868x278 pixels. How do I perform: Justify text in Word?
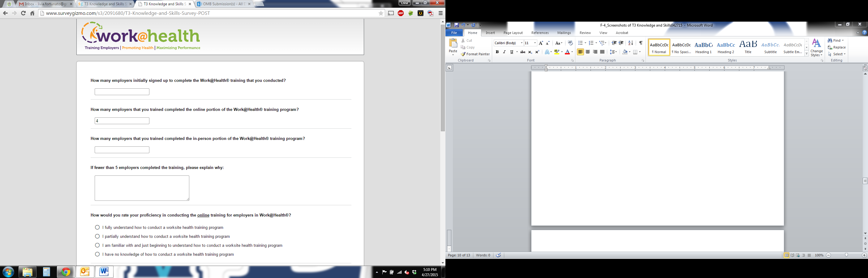[602, 52]
